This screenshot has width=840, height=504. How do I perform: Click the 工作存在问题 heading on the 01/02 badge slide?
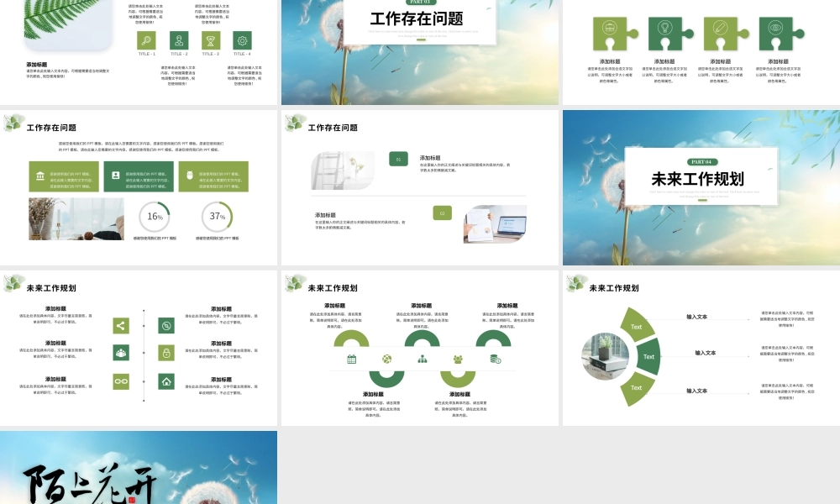tap(333, 128)
